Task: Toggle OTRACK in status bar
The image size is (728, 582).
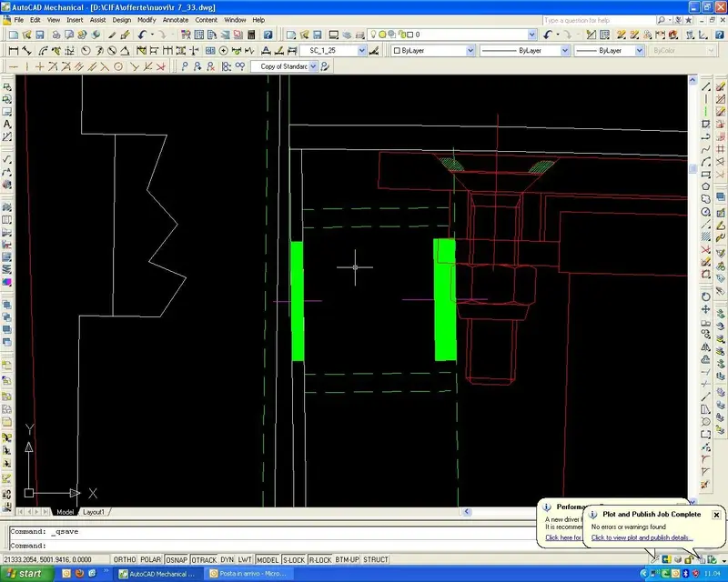Action: 204,560
